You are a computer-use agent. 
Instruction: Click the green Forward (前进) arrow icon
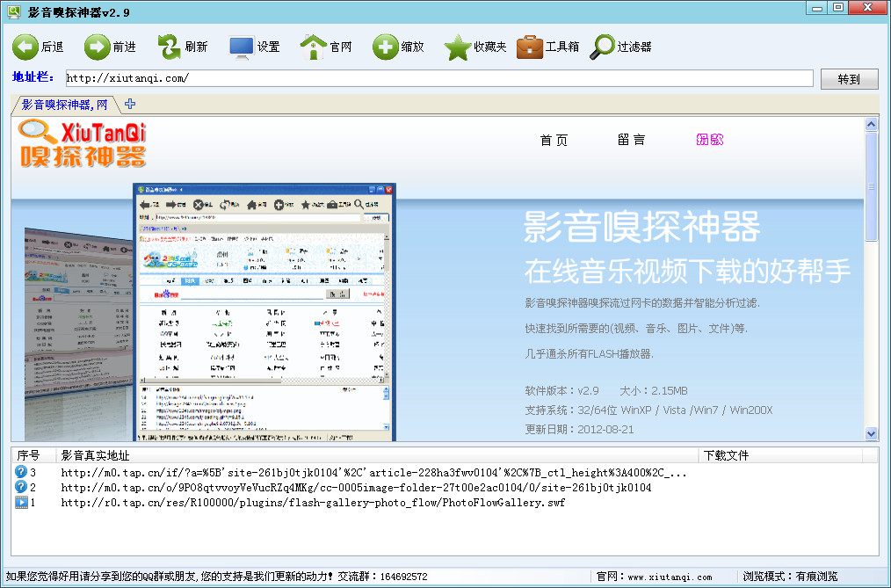coord(98,47)
